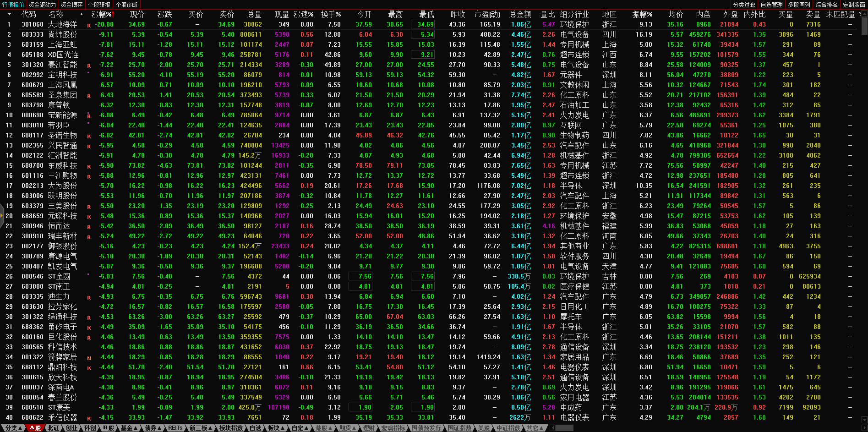Click the scroll-up arrow at the top right

pos(864,14)
